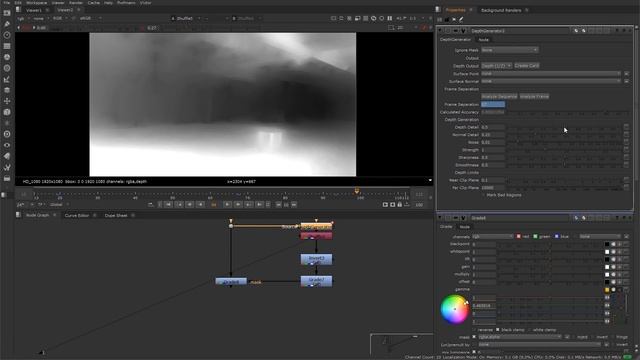Open the Render menu
The width and height of the screenshot is (640, 360).
coord(76,2)
